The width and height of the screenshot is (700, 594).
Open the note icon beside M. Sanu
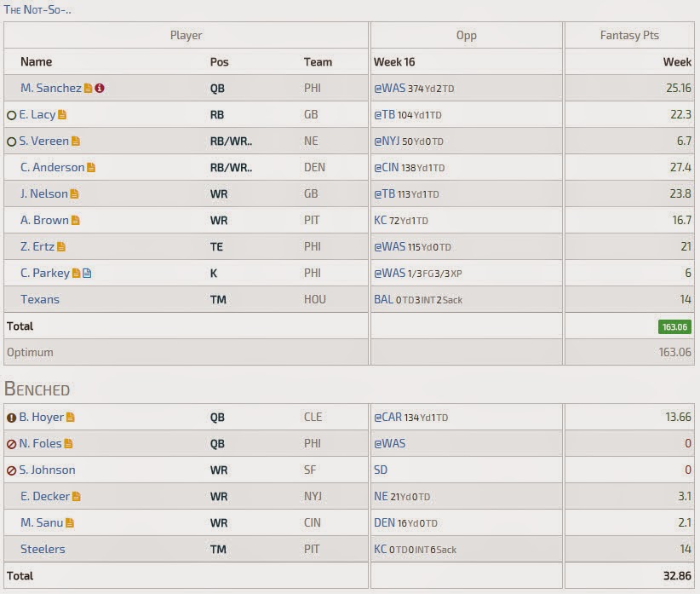click(70, 522)
